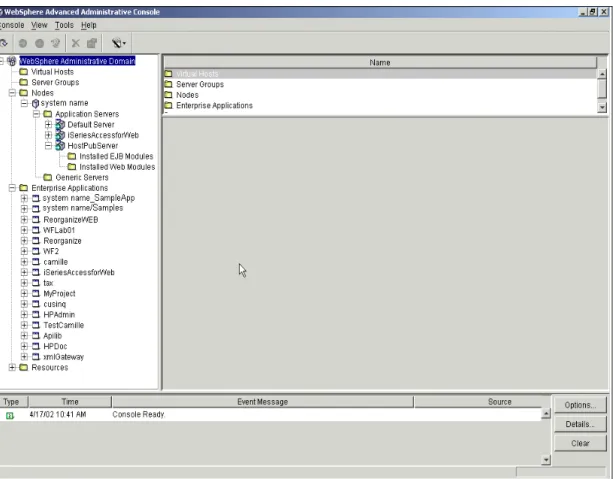Click the folder icon beside Installed EJB Modules

[x=72, y=156]
